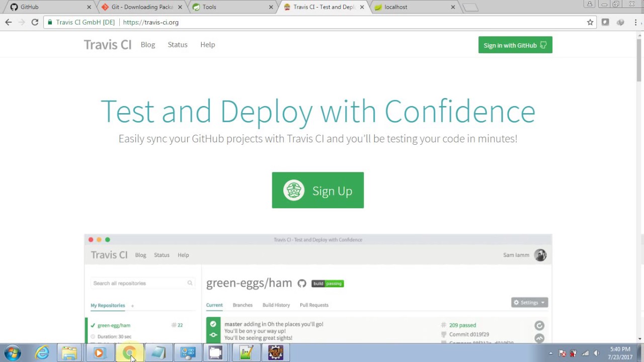
Task: Launch Internet Explorer from the taskbar
Action: (42, 353)
